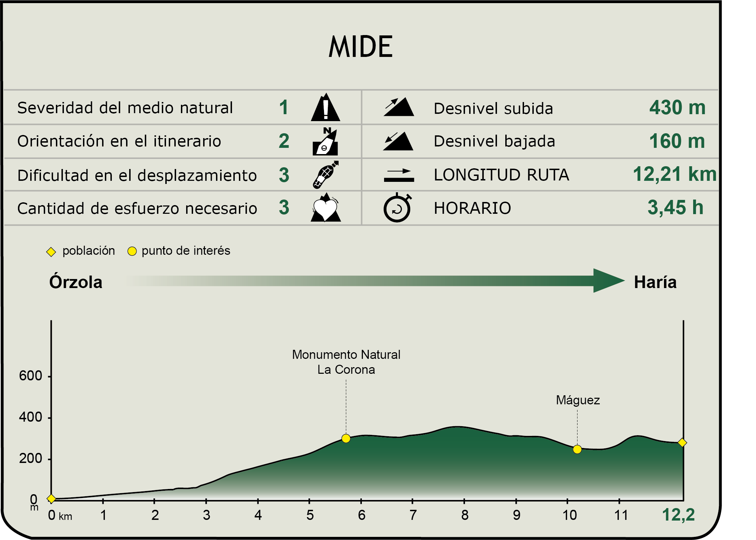
Task: Click the yellow diamond población legend icon
Action: click(51, 252)
